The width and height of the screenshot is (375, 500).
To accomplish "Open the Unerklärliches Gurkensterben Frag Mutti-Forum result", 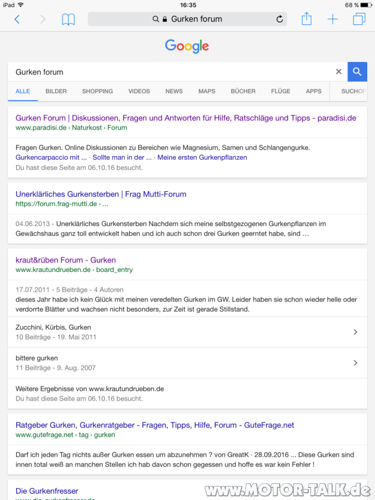I will point(101,194).
